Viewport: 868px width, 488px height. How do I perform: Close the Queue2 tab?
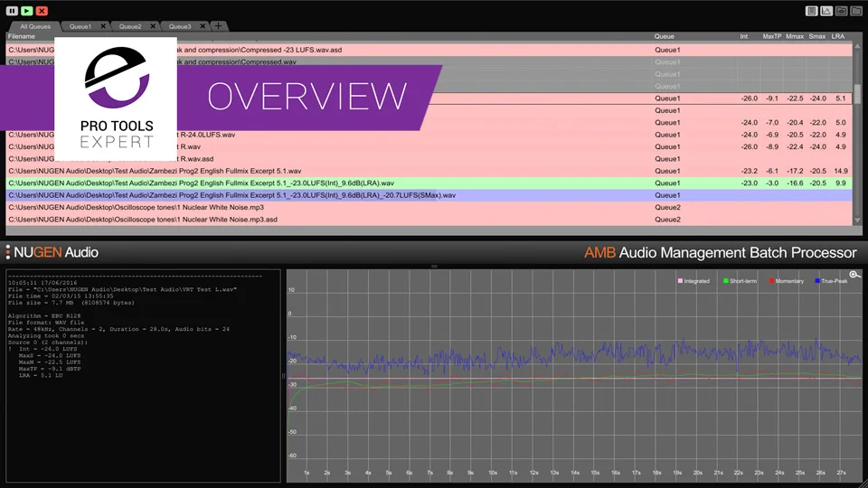coord(153,26)
